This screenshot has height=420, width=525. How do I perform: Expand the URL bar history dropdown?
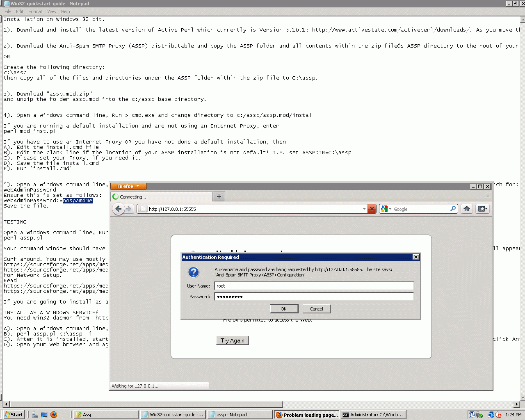tap(364, 209)
